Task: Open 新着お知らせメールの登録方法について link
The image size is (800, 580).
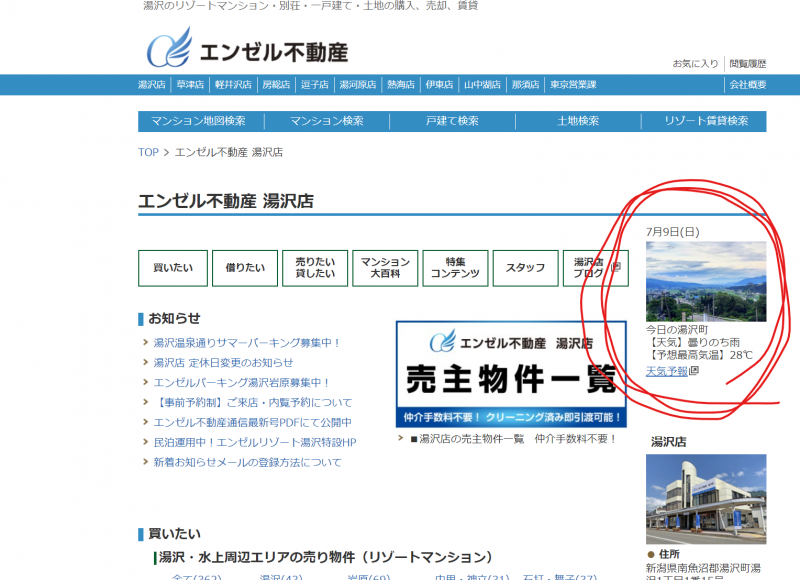Action: click(247, 462)
